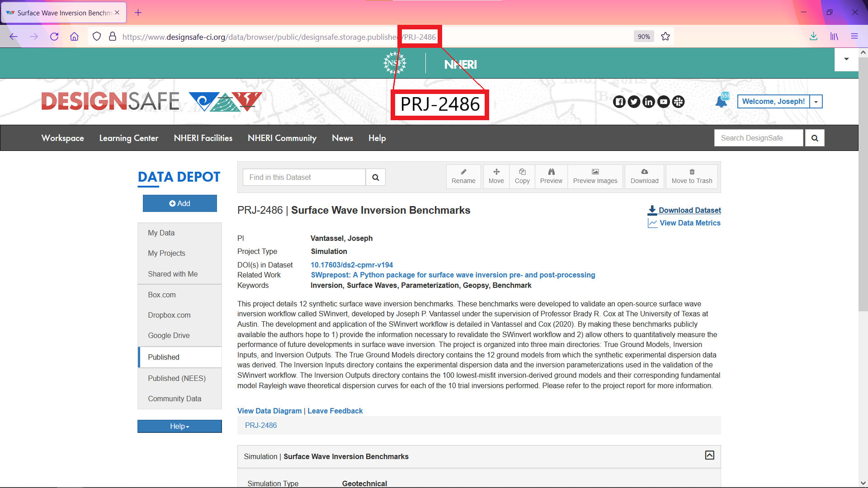The image size is (868, 488).
Task: Select Box.com in the sidebar
Action: point(179,295)
